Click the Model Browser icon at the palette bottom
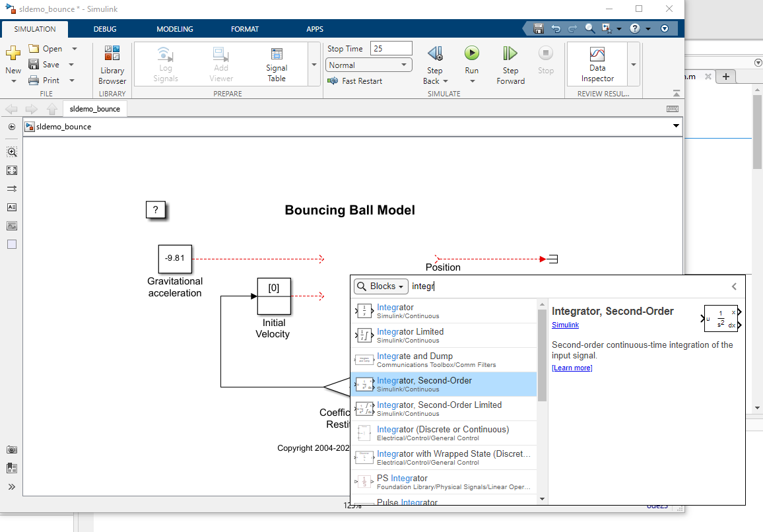 click(12, 468)
